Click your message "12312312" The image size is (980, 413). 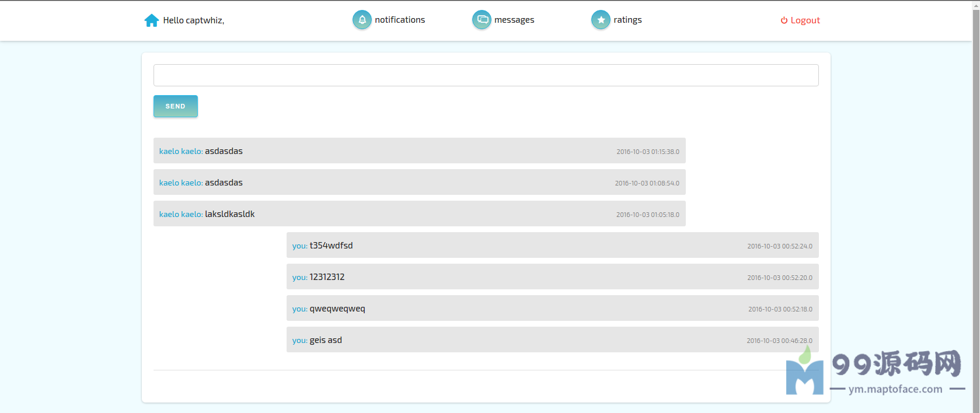(327, 277)
